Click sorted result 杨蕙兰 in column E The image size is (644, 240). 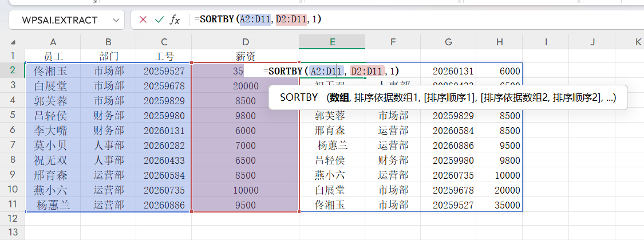tap(332, 145)
